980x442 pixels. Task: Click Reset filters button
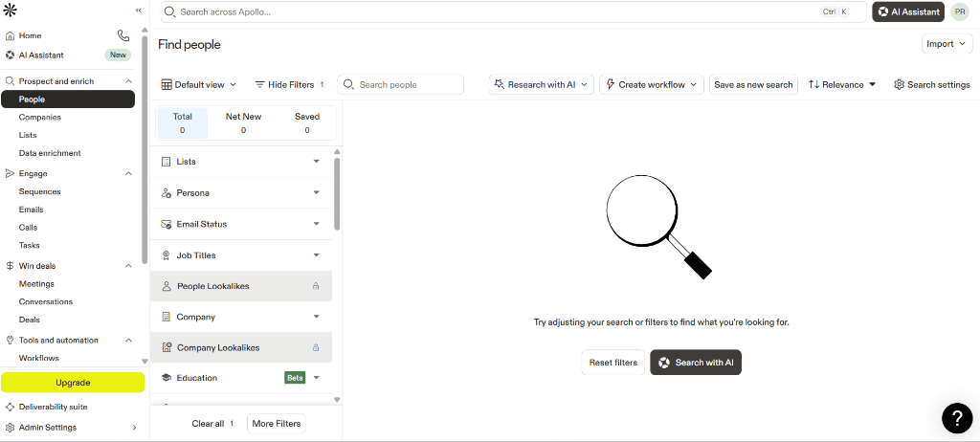pyautogui.click(x=613, y=363)
